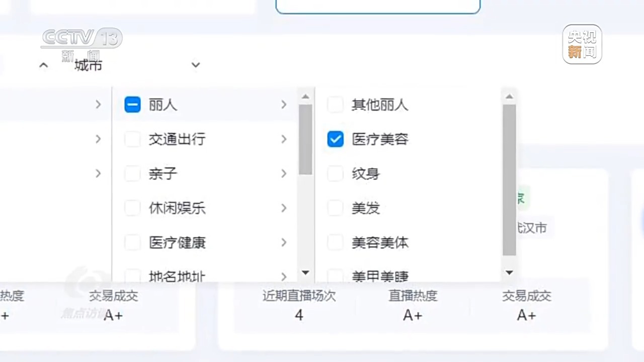Uncheck the 医疗美容 checkbox
The image size is (644, 362).
tap(335, 139)
